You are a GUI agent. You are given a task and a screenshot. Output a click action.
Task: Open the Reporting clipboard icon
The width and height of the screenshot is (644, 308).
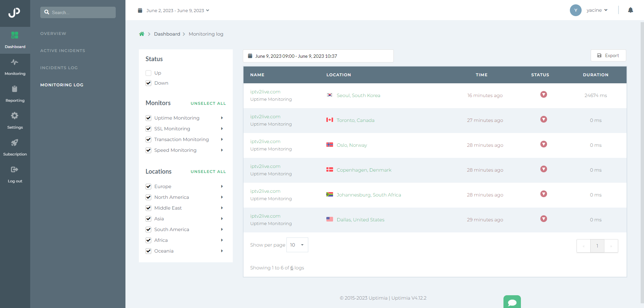(15, 89)
